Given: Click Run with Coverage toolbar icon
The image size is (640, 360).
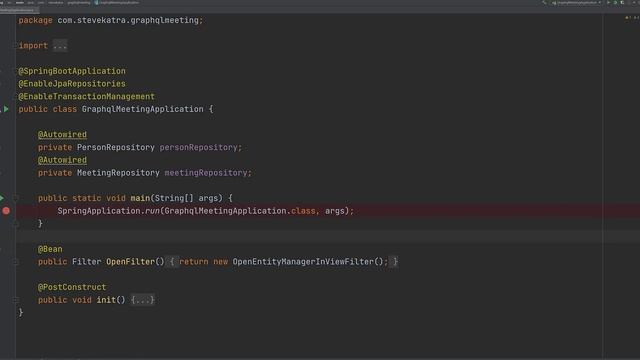Looking at the screenshot, I should pos(622,2).
